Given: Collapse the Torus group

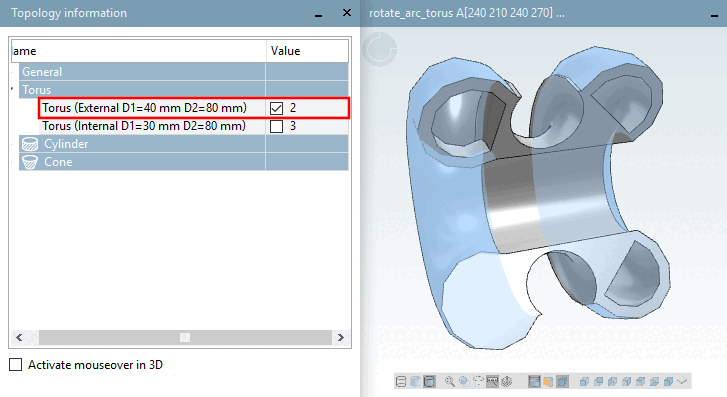Looking at the screenshot, I should [13, 88].
